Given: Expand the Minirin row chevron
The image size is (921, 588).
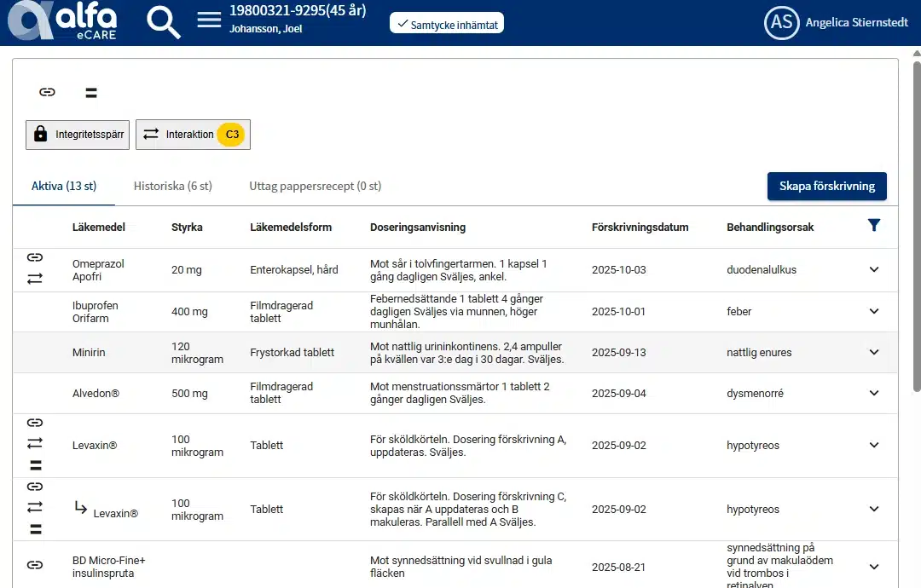Looking at the screenshot, I should 873,352.
